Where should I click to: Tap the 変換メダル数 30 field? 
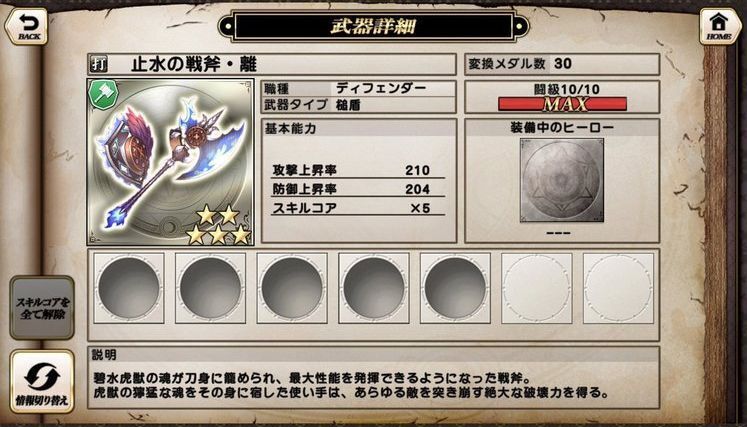coord(562,64)
